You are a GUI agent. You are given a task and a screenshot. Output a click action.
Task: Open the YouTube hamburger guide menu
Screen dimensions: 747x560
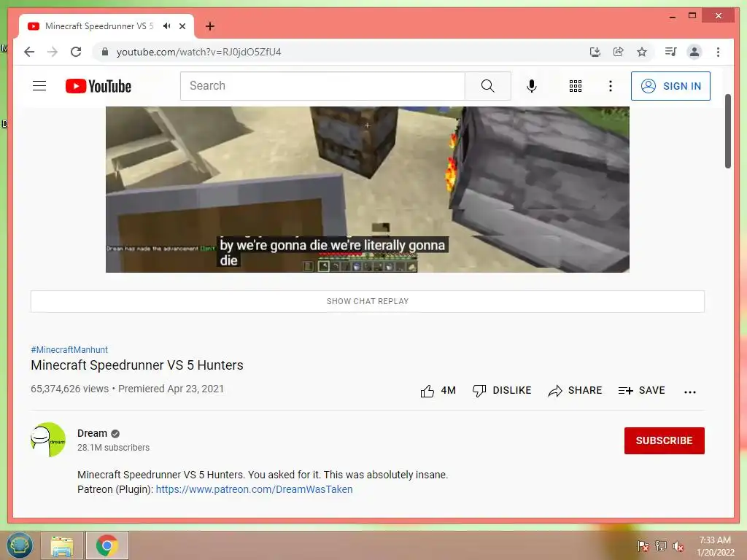[39, 86]
